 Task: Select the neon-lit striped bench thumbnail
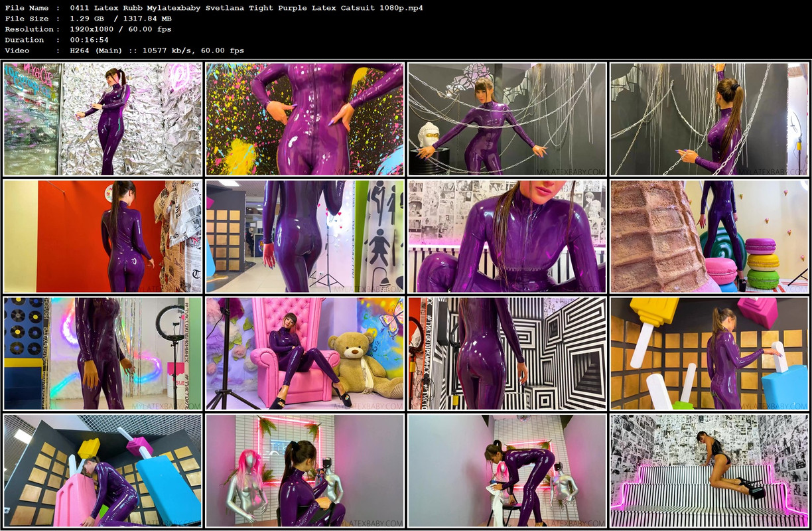(709, 471)
